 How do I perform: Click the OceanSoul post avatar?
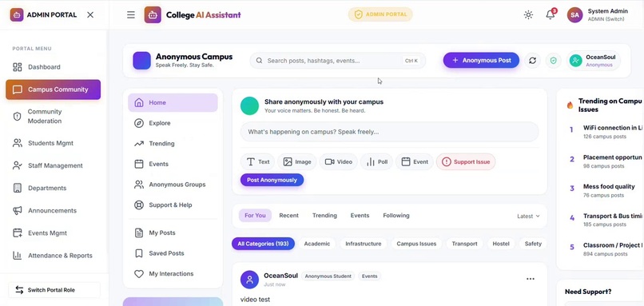coord(249,280)
